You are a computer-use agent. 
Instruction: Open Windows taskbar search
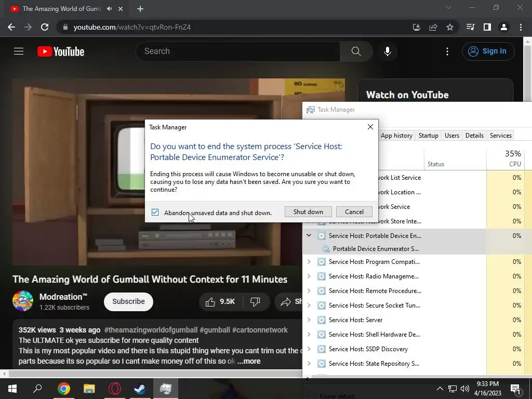[x=37, y=389]
